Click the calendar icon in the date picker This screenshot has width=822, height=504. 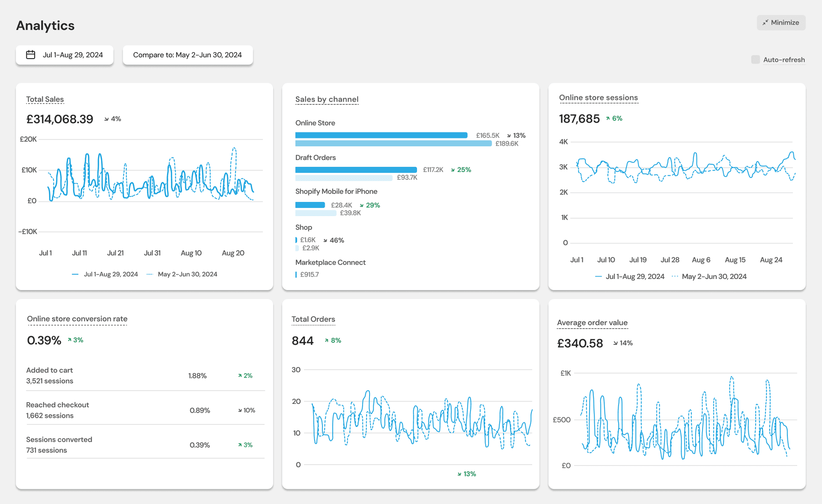[31, 55]
